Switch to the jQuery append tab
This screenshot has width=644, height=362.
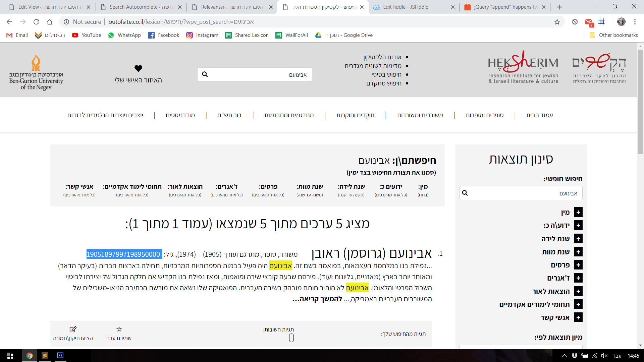click(505, 7)
